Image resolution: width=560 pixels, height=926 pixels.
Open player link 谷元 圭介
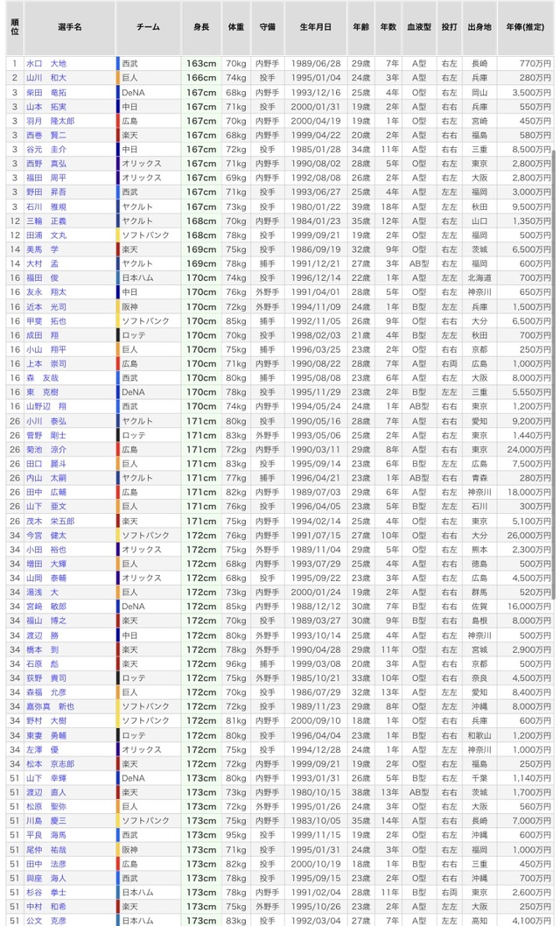46,150
